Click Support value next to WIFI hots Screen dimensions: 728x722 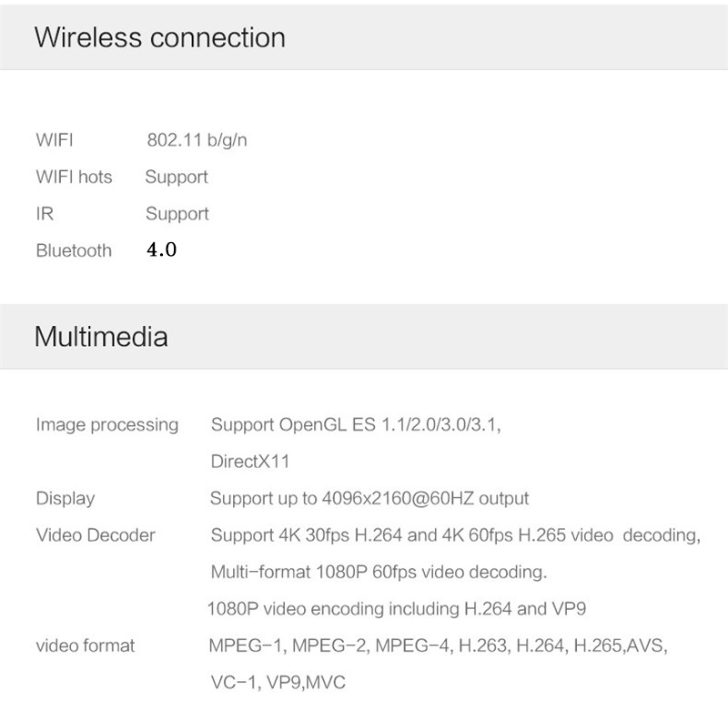point(177,177)
